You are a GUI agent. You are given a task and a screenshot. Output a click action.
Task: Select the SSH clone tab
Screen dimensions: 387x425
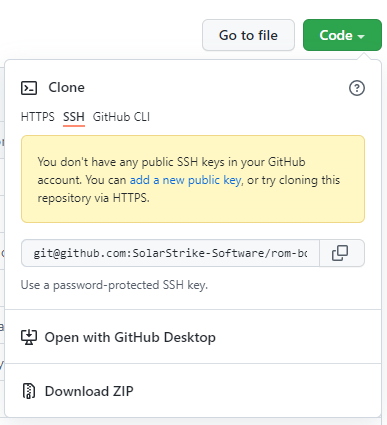(74, 117)
